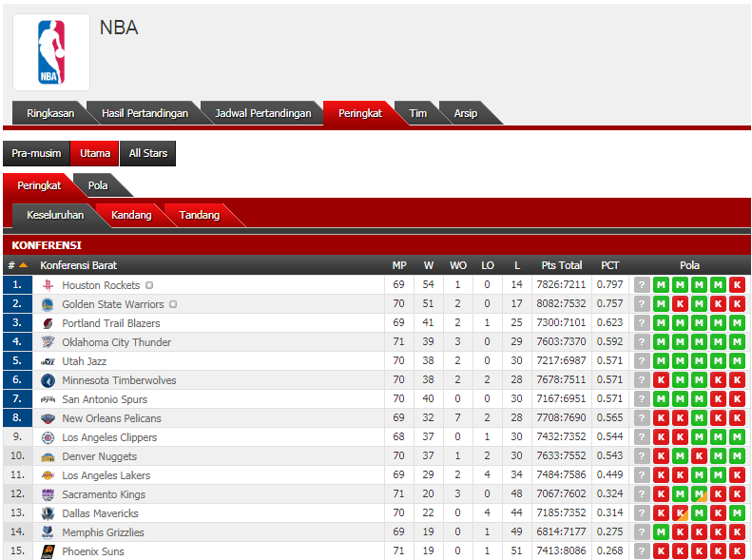Click the grey question mark icon in Utah Jazz row
This screenshot has height=560, width=752.
642,361
